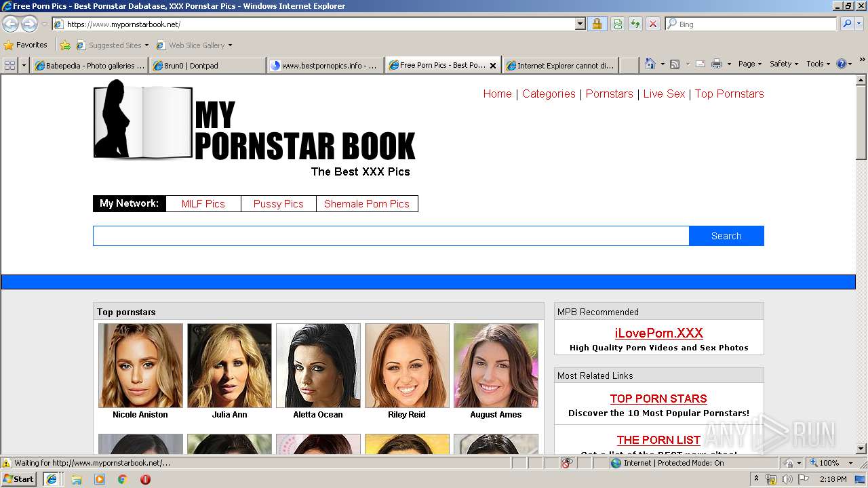Open the Favorites star button
The width and height of the screenshot is (868, 488).
tap(9, 45)
